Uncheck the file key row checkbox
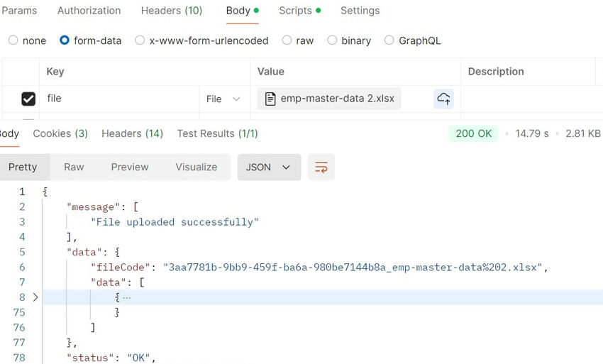603x364 pixels. (x=28, y=99)
